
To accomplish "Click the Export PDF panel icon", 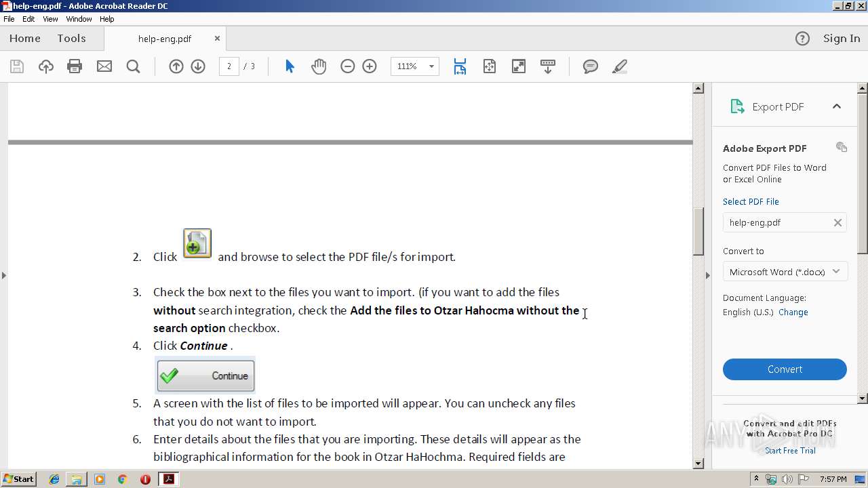I will coord(737,106).
